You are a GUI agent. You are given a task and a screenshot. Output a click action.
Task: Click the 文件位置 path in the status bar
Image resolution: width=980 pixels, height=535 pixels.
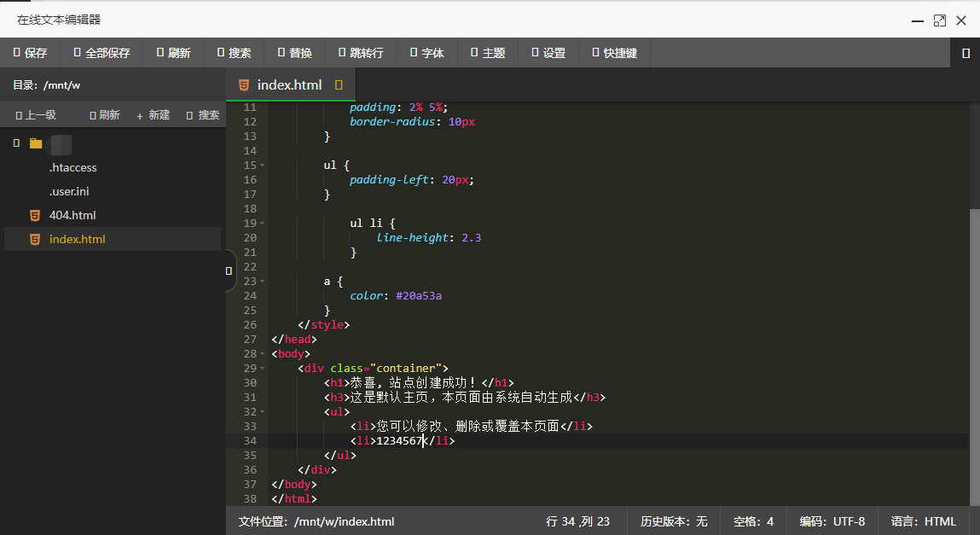coord(316,522)
